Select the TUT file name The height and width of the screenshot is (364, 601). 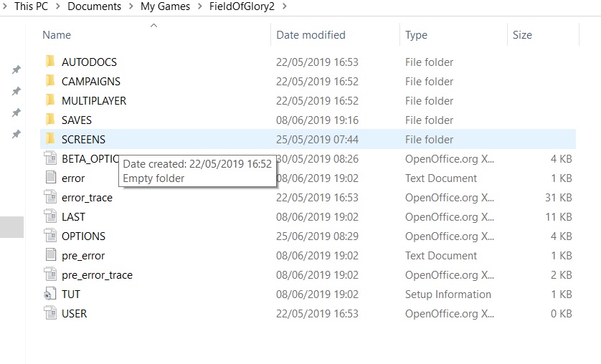click(x=71, y=294)
